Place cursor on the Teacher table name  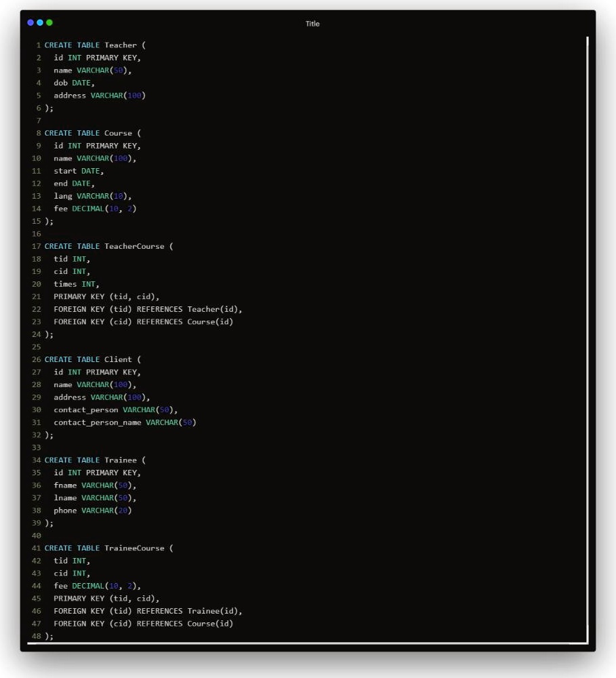[120, 45]
